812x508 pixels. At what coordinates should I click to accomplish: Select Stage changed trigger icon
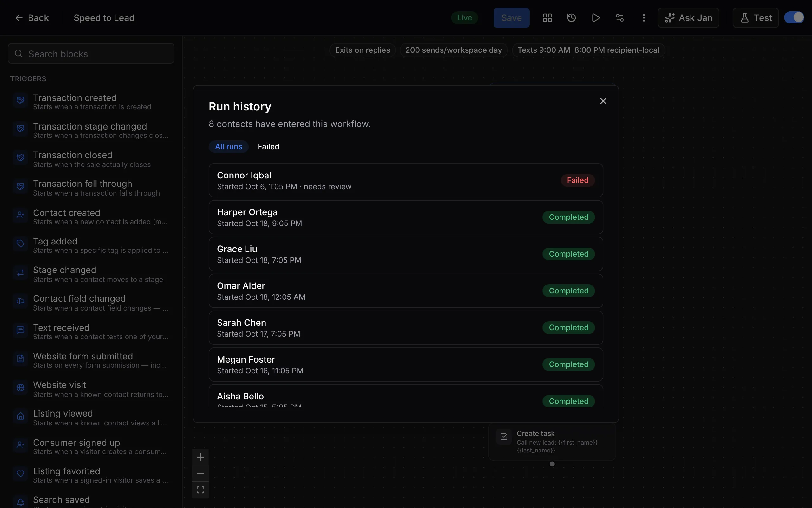tap(21, 272)
